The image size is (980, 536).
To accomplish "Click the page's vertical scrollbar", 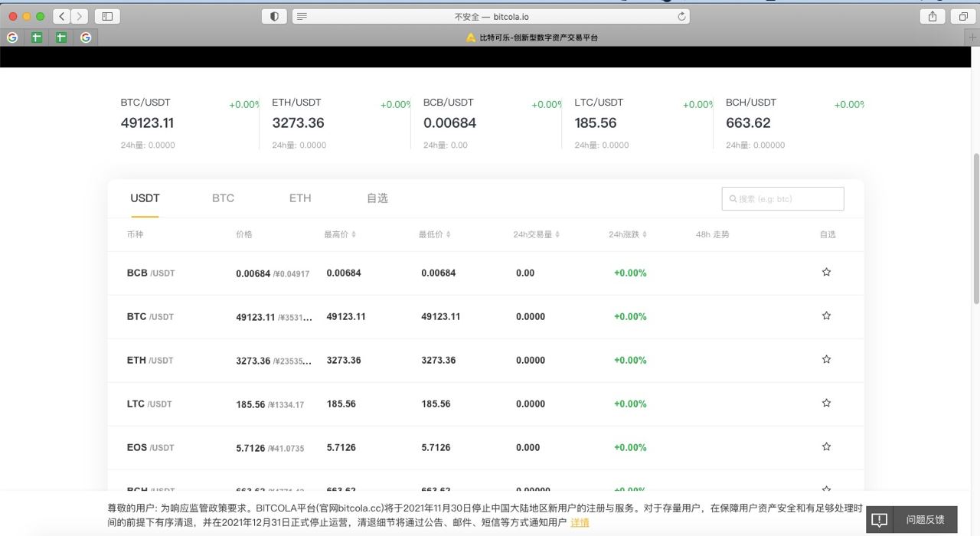I will point(975,228).
